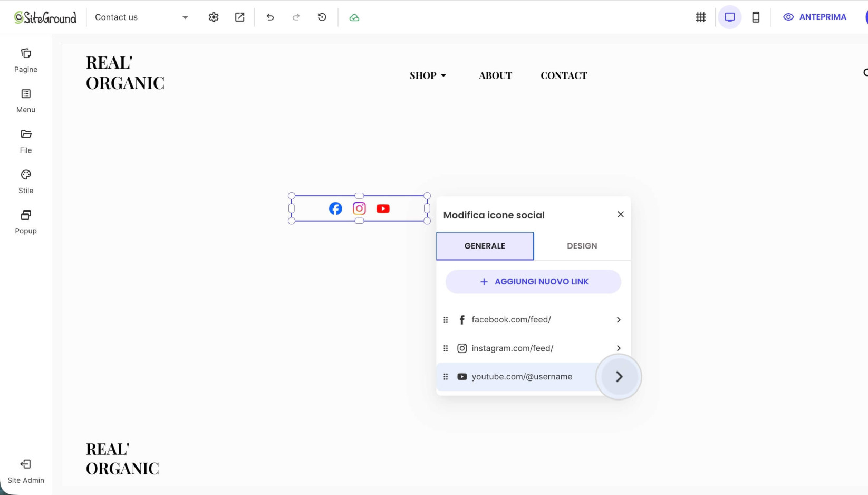
Task: Open revision history icon
Action: pos(322,17)
